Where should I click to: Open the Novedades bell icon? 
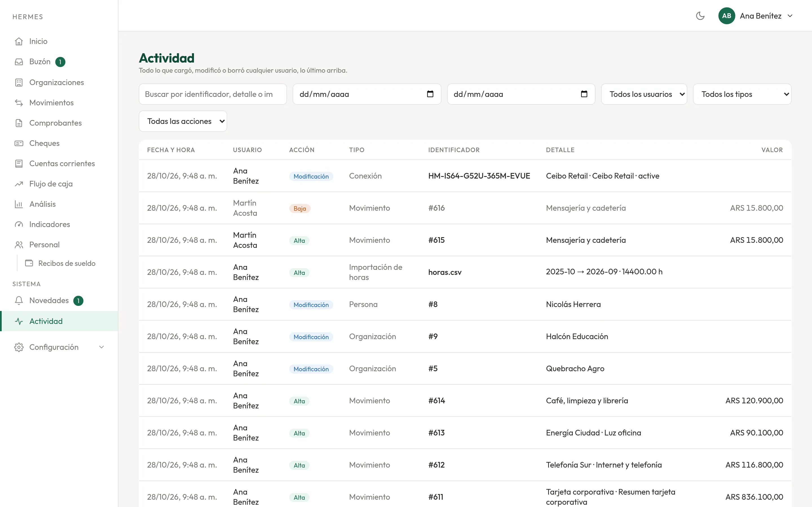tap(19, 301)
